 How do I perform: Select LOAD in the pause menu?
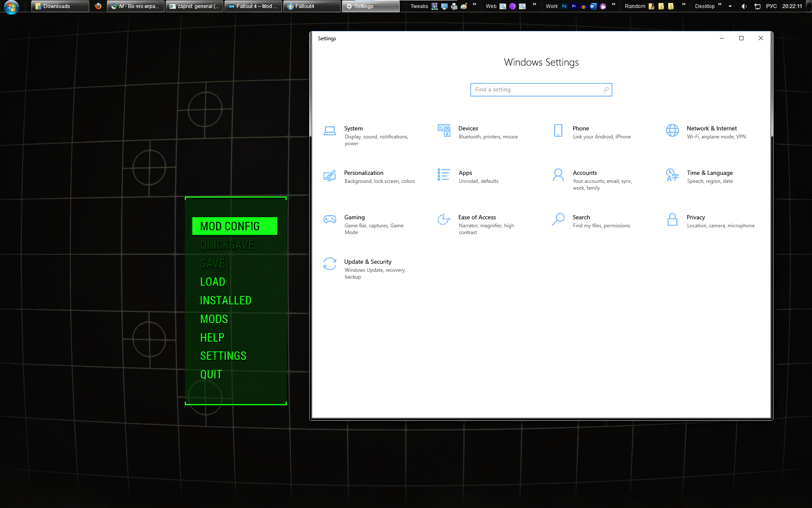point(212,282)
